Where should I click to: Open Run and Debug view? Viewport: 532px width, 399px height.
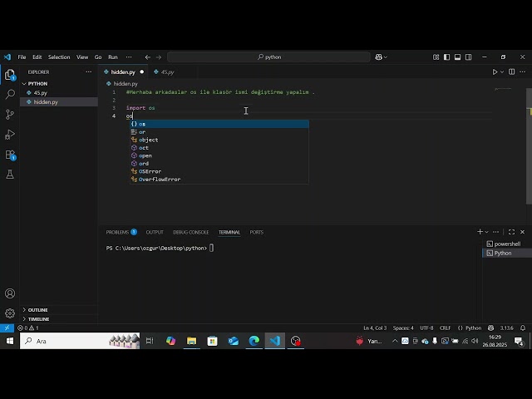point(10,135)
